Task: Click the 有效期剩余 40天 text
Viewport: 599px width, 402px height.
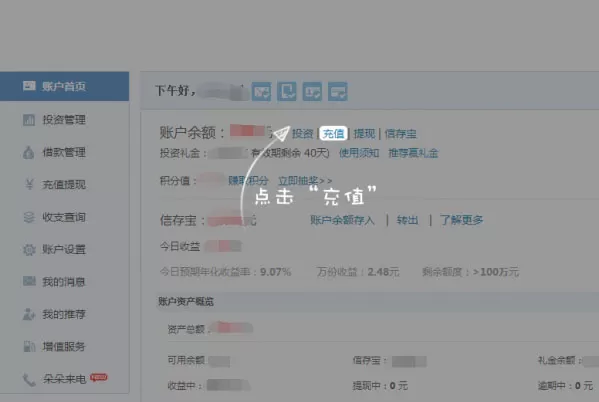Action: (290, 153)
